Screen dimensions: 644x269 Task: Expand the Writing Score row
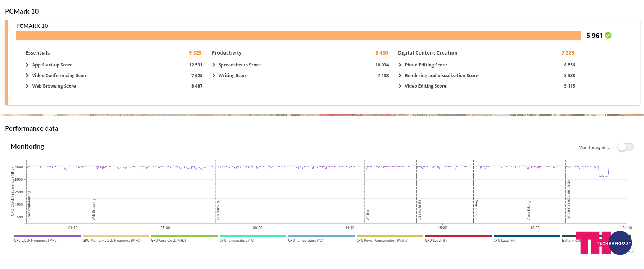[214, 76]
